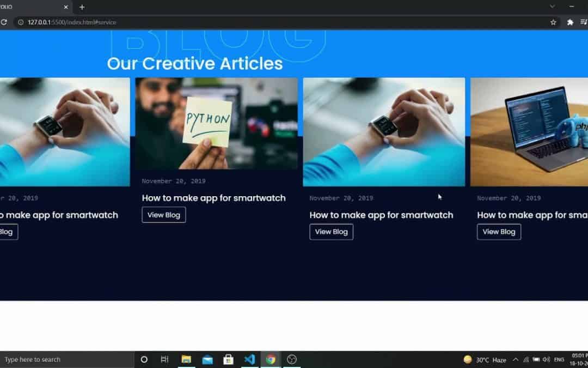
Task: Open article title under the Python image
Action: tap(214, 198)
